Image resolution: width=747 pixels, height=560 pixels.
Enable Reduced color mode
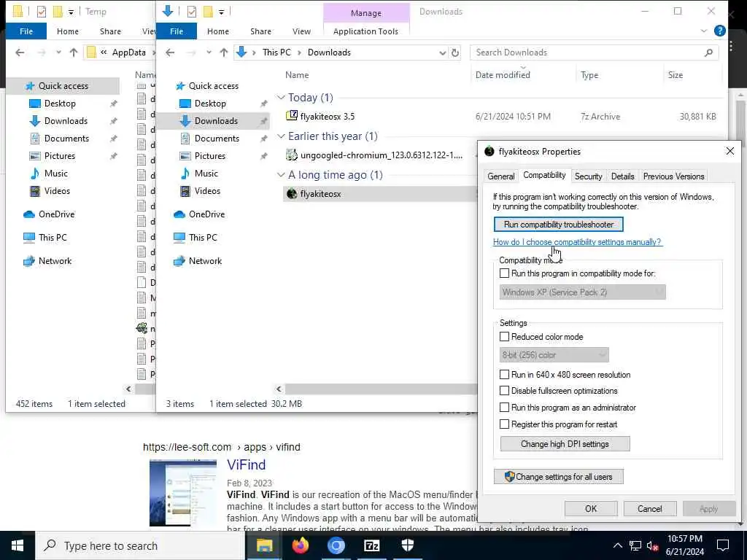pyautogui.click(x=504, y=337)
